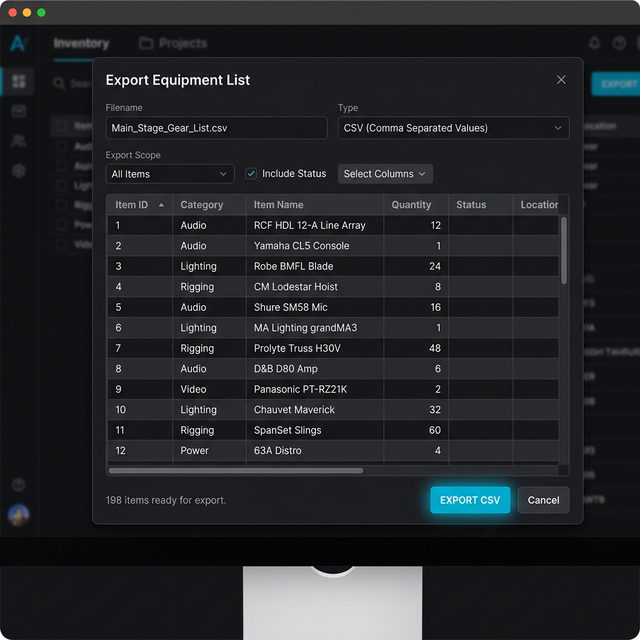Open the dashboard grid icon in sidebar
Viewport: 640px width, 640px height.
(x=19, y=81)
